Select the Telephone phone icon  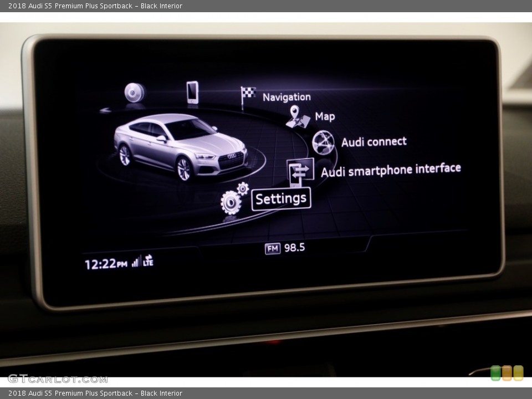pos(192,93)
